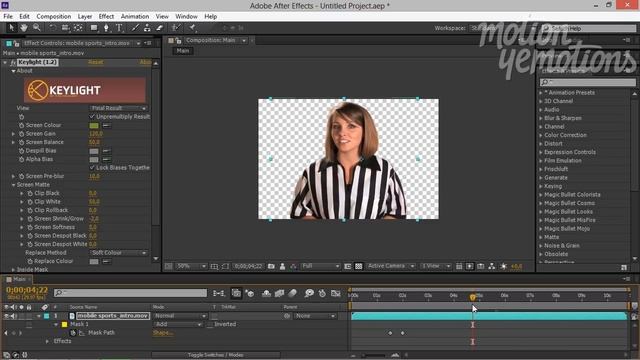Image resolution: width=640 pixels, height=360 pixels.
Task: Click the brainstorm icon in timeline
Action: pos(309,293)
